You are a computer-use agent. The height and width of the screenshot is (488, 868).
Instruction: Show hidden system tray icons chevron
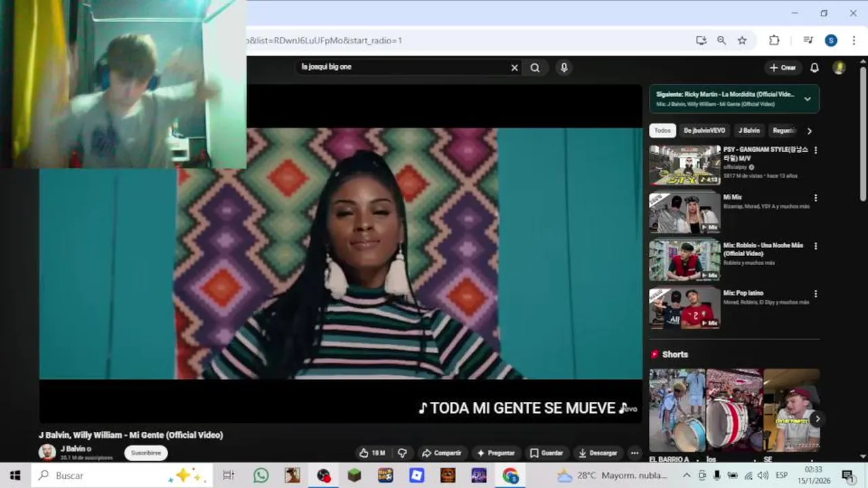[x=688, y=476]
